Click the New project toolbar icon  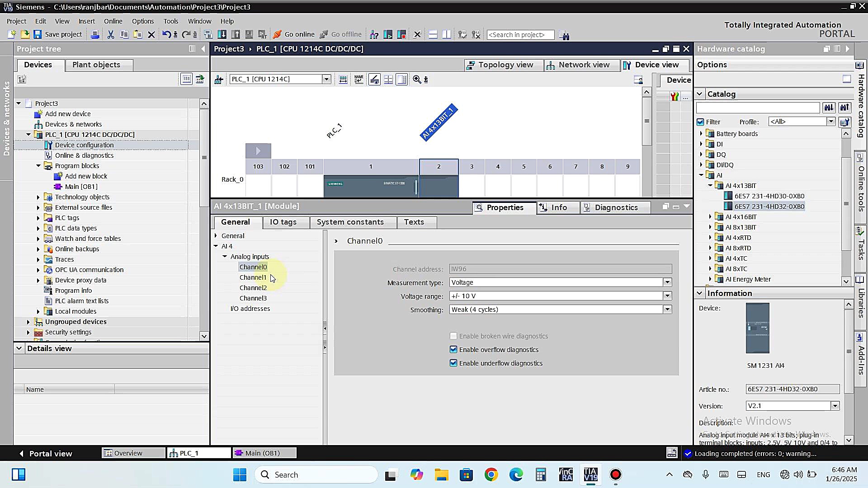(12, 34)
